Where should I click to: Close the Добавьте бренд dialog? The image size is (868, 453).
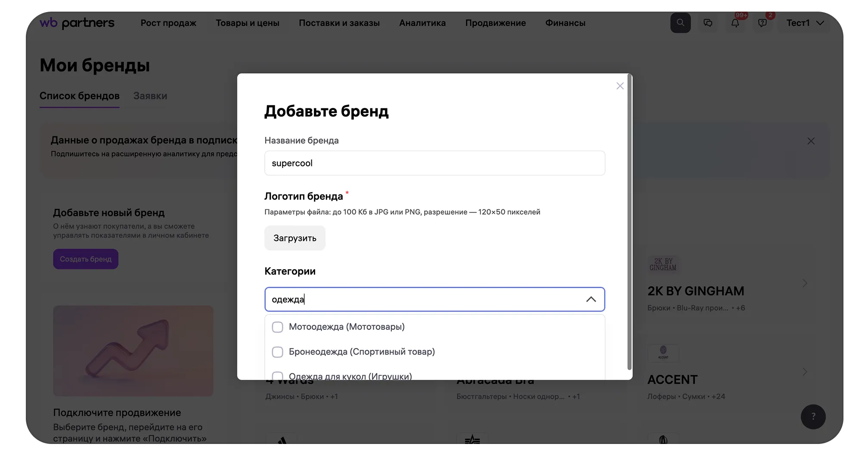(620, 86)
